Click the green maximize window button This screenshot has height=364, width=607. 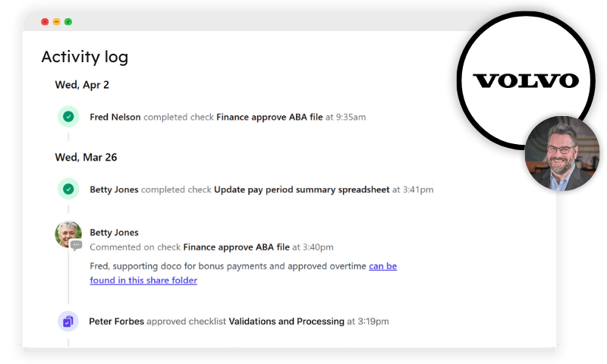pos(68,22)
